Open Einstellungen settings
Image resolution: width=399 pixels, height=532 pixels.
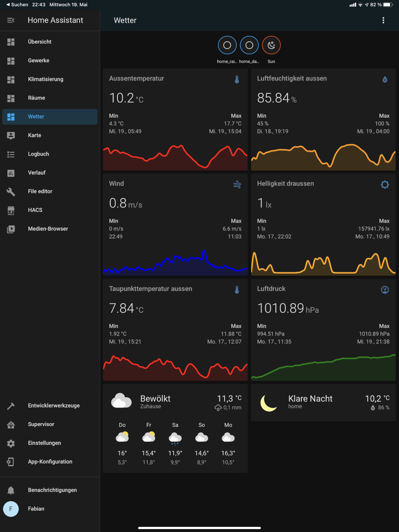(x=44, y=443)
